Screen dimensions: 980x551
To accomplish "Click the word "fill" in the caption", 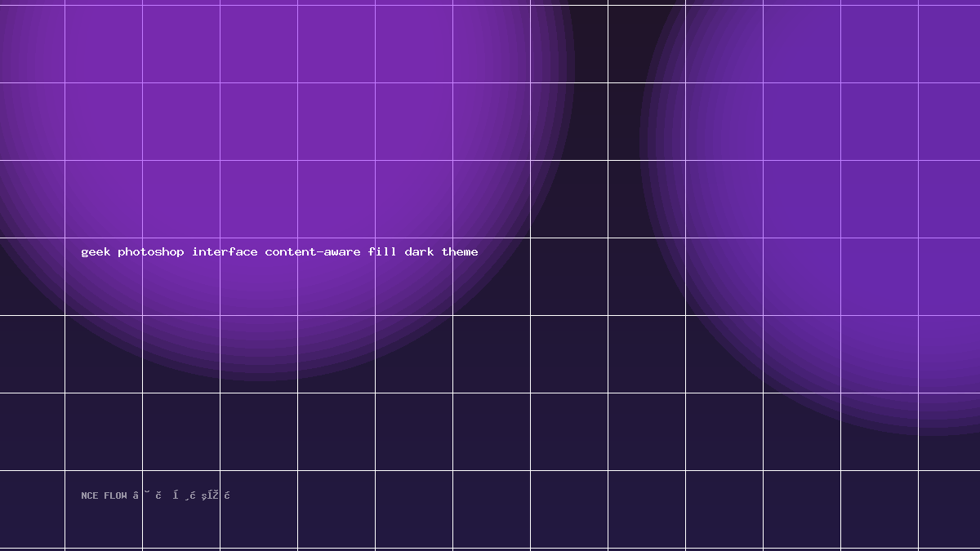I will (x=382, y=251).
